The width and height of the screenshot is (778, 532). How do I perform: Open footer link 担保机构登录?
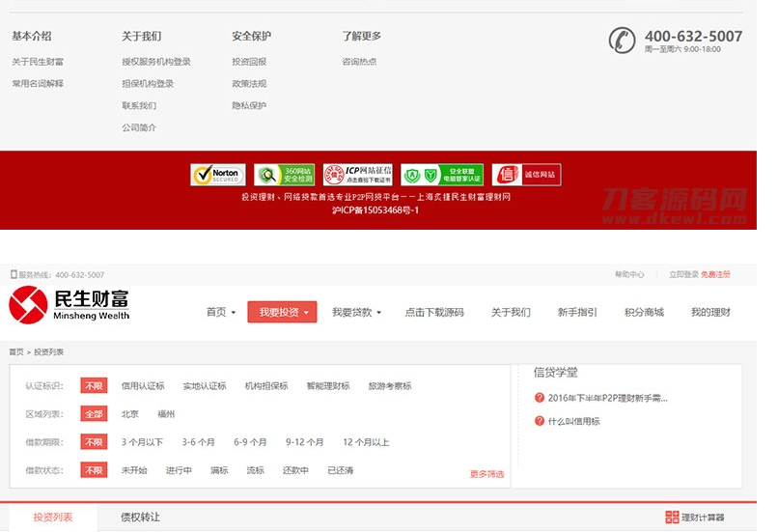pyautogui.click(x=148, y=83)
